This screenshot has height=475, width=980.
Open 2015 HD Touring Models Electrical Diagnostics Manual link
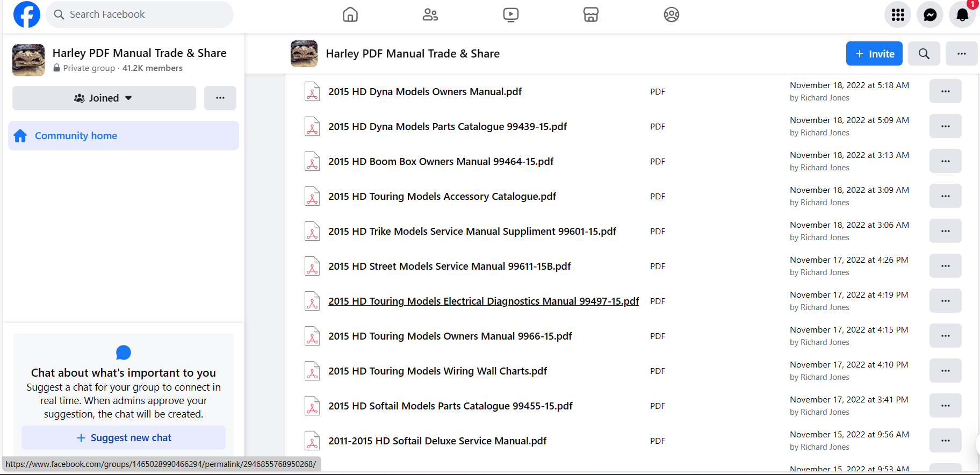(483, 301)
